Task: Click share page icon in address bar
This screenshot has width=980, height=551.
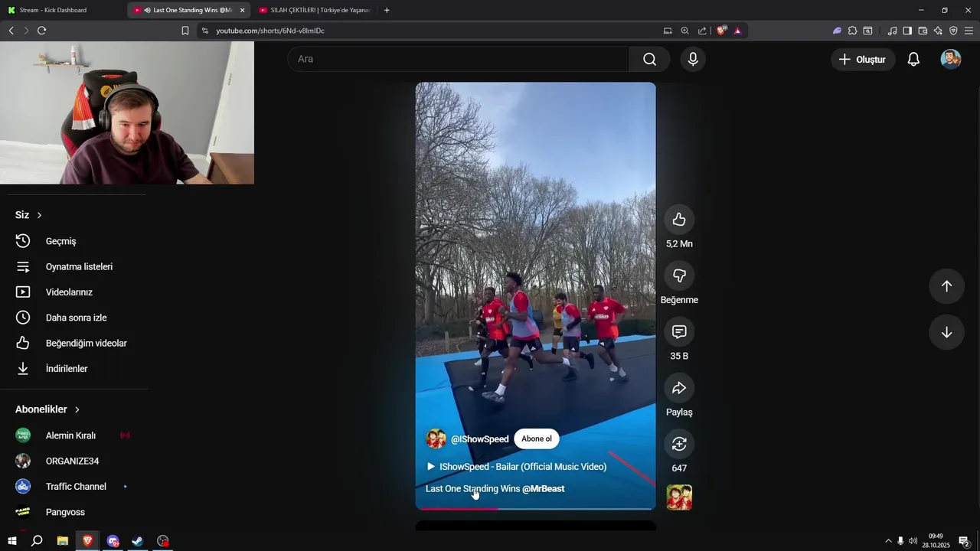Action: tap(702, 31)
